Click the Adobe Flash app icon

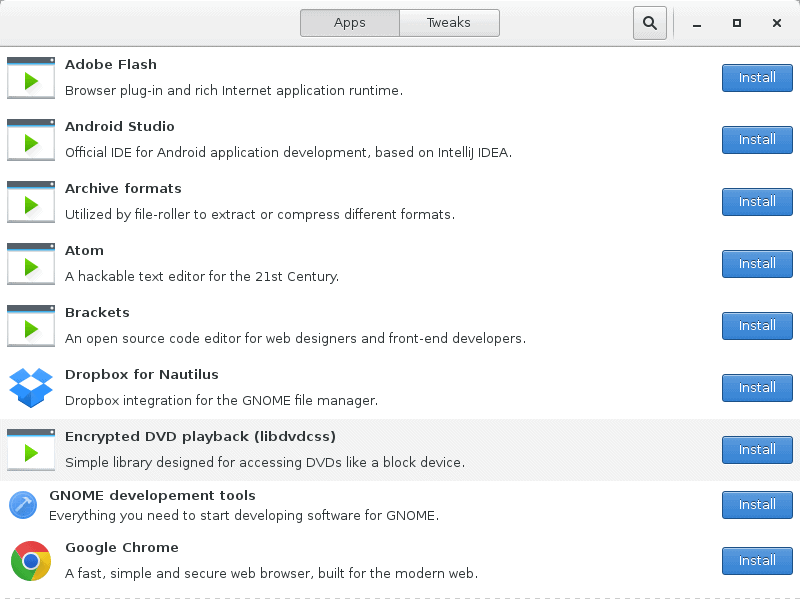click(31, 78)
